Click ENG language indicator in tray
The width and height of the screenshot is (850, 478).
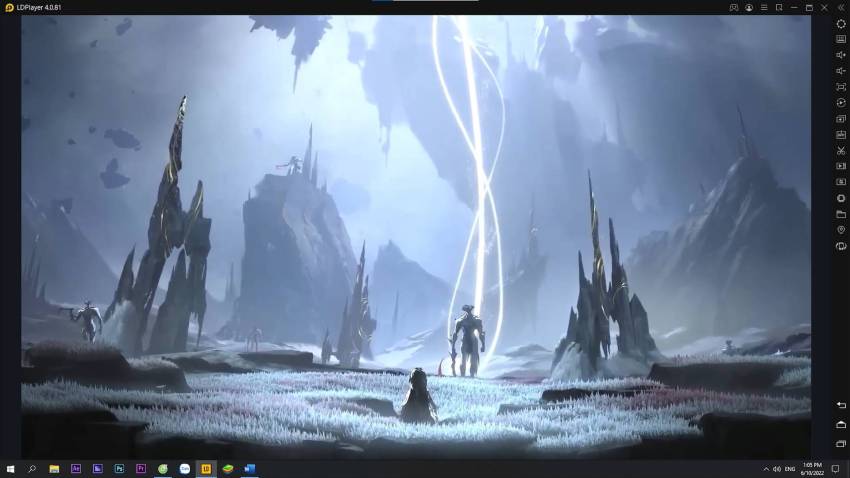click(x=790, y=469)
